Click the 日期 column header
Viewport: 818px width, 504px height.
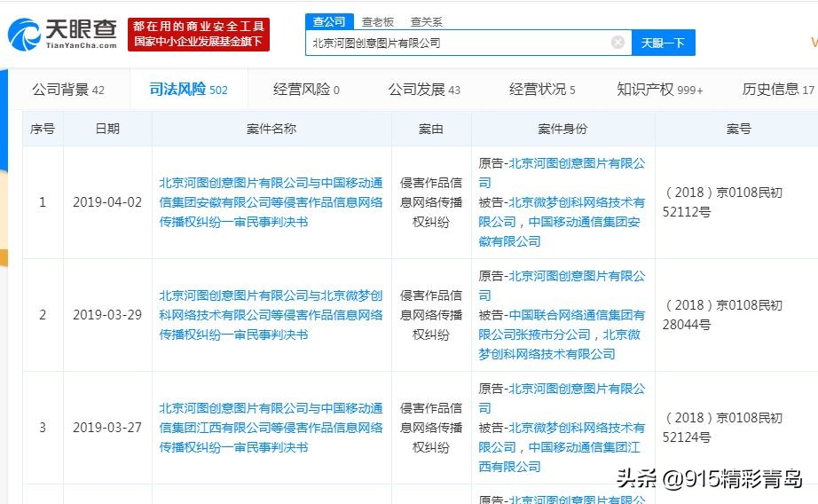click(107, 129)
